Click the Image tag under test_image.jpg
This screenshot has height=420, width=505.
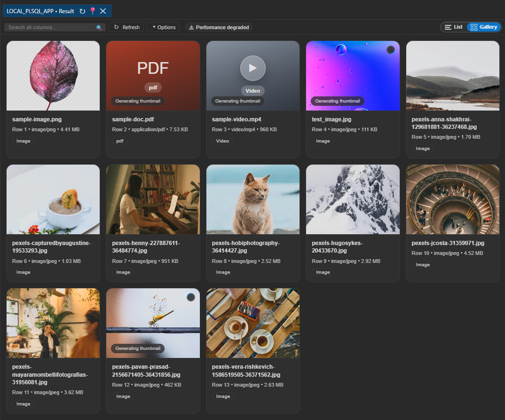click(323, 141)
